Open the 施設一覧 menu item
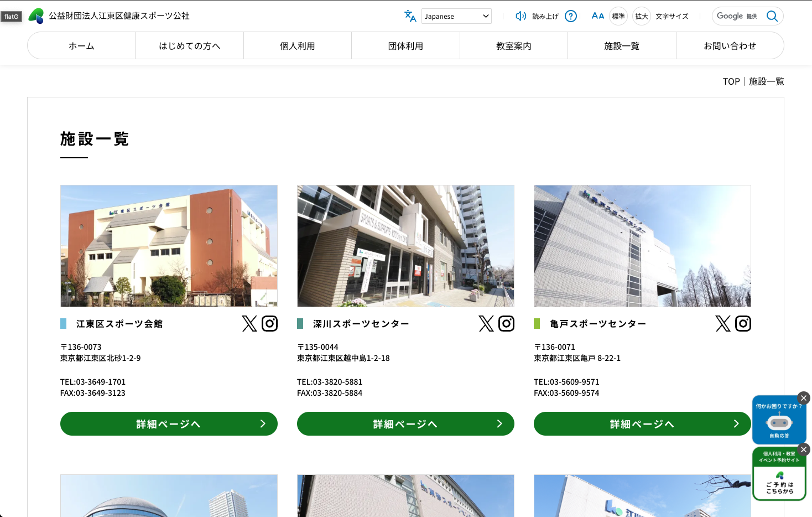This screenshot has height=517, width=812. point(622,45)
